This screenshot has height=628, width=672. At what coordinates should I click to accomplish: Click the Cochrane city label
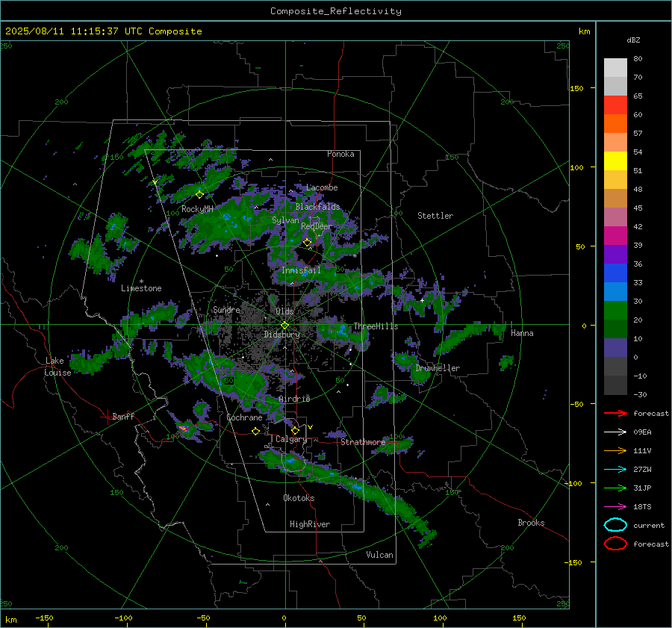[244, 417]
